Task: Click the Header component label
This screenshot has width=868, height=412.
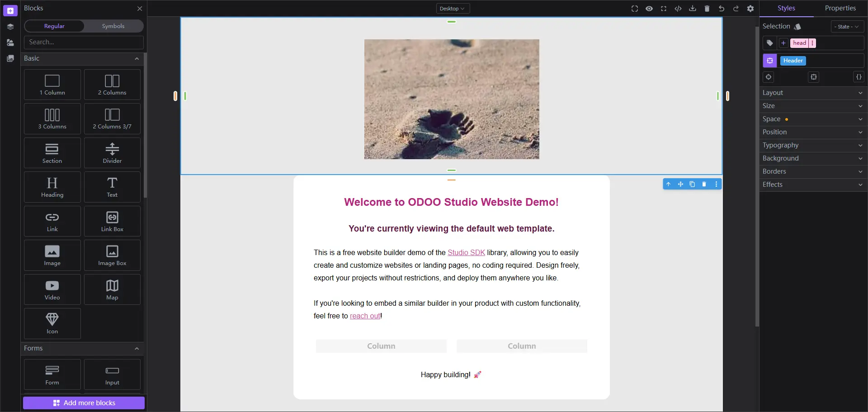Action: (x=793, y=61)
